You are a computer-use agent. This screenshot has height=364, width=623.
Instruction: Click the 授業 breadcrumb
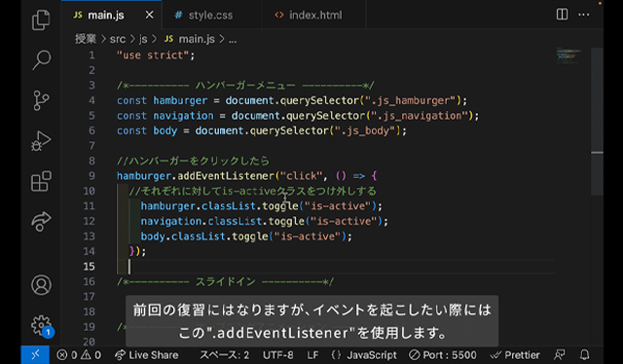coord(86,39)
